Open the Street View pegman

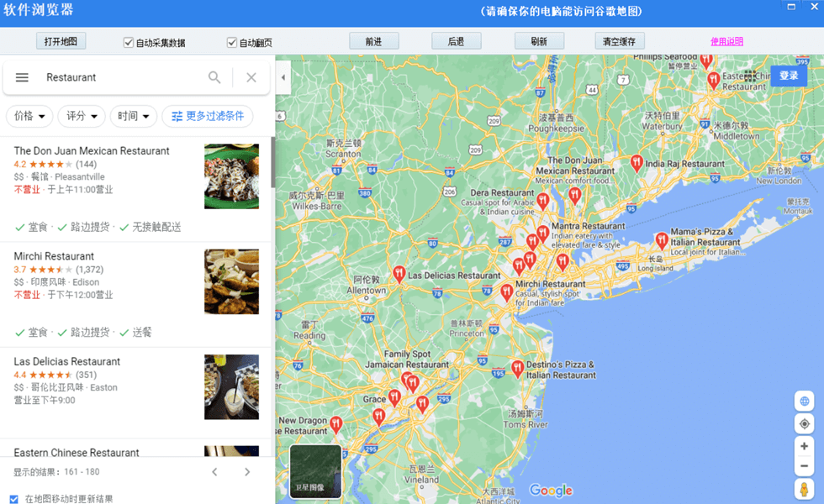[x=804, y=489]
